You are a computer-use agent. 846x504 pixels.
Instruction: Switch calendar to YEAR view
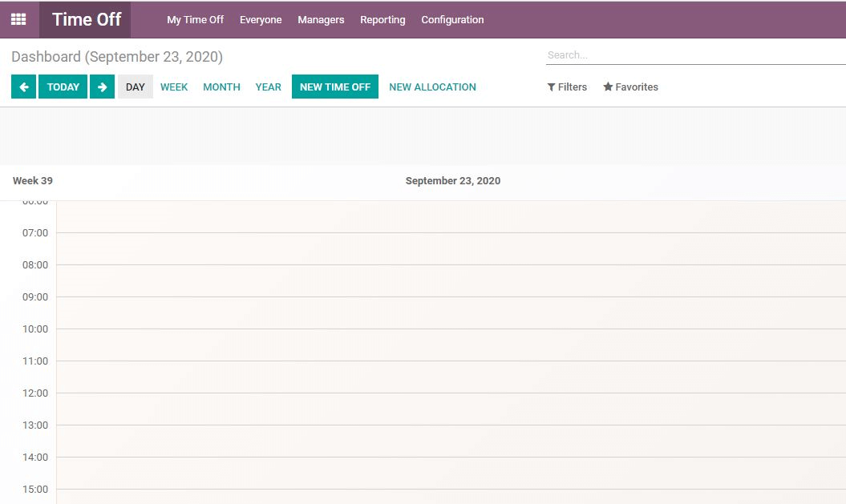click(x=268, y=87)
